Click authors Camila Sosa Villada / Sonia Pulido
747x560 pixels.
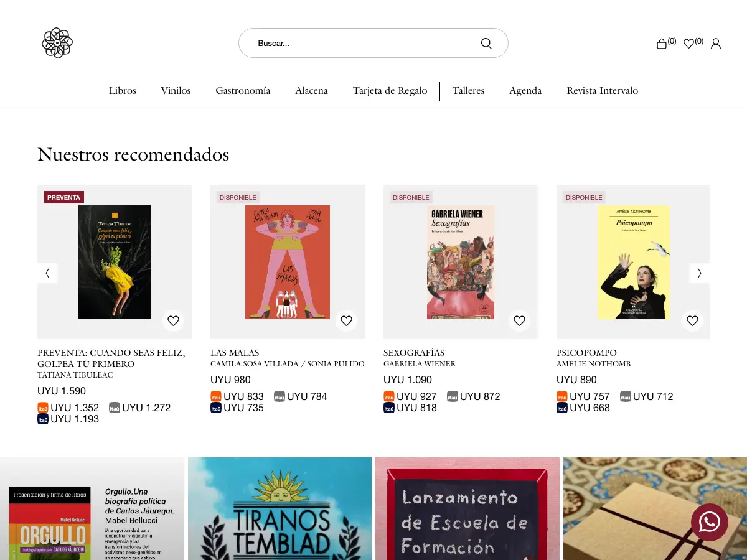pos(288,364)
